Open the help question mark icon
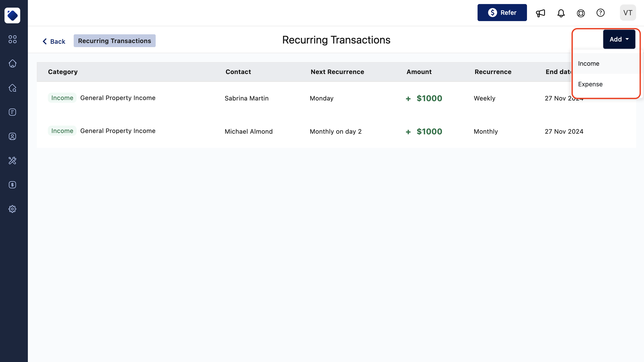Viewport: 644px width, 362px height. [x=600, y=13]
